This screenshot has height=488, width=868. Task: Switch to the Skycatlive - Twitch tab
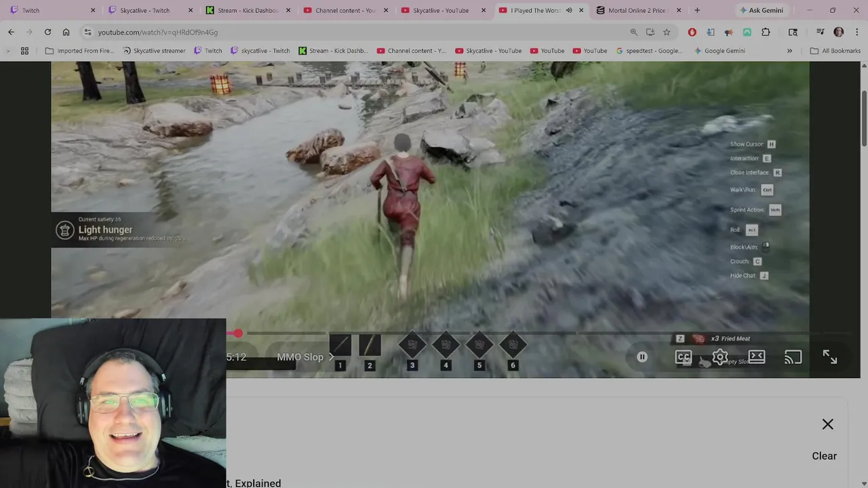(x=149, y=10)
